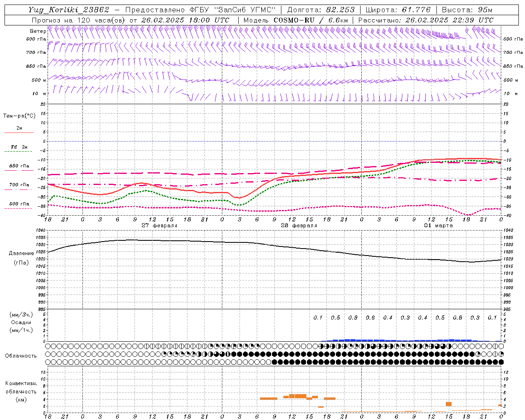Click the 500 гПа temperature legend entry
Viewport: 525px width, 420px height.
(x=19, y=204)
